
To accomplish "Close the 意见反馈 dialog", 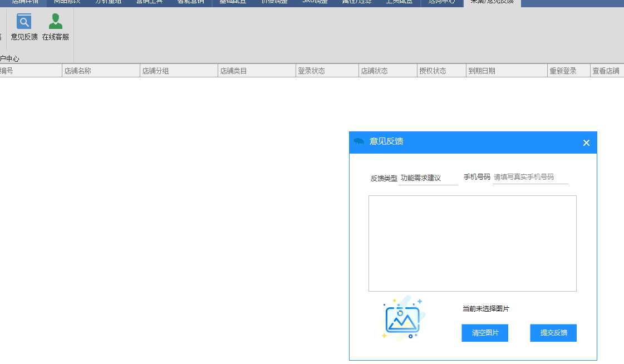I will point(586,143).
